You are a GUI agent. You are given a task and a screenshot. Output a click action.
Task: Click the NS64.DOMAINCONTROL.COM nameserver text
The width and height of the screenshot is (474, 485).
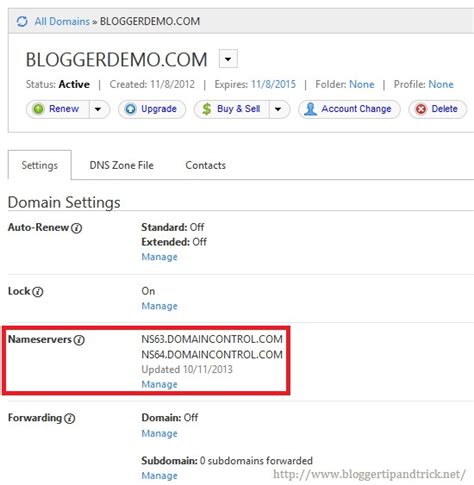212,354
